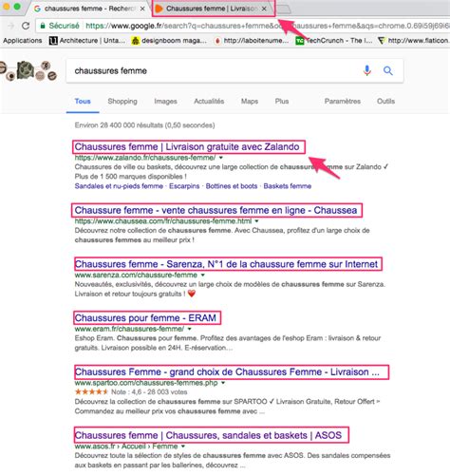Open the Outils search tools
Screen dimensions: 450x476
click(x=385, y=102)
